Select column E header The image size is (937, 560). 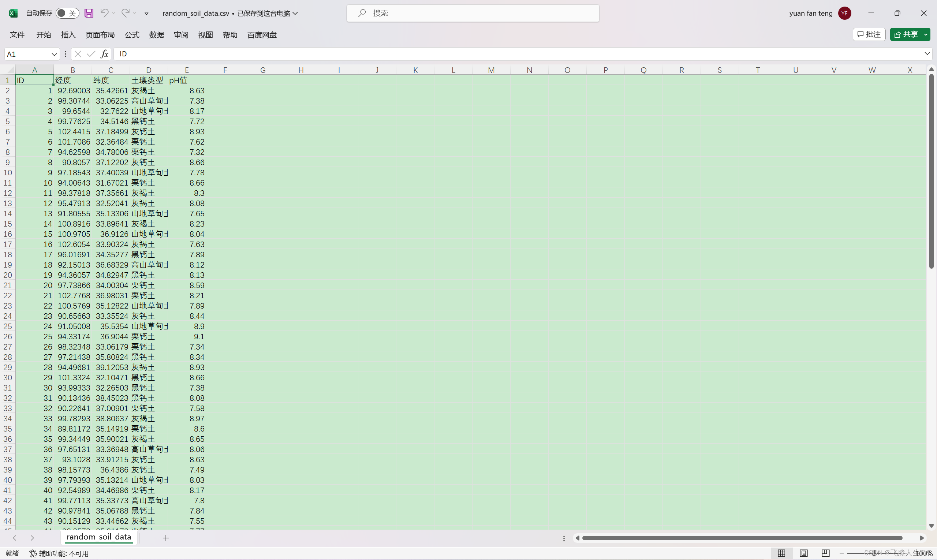pos(187,70)
